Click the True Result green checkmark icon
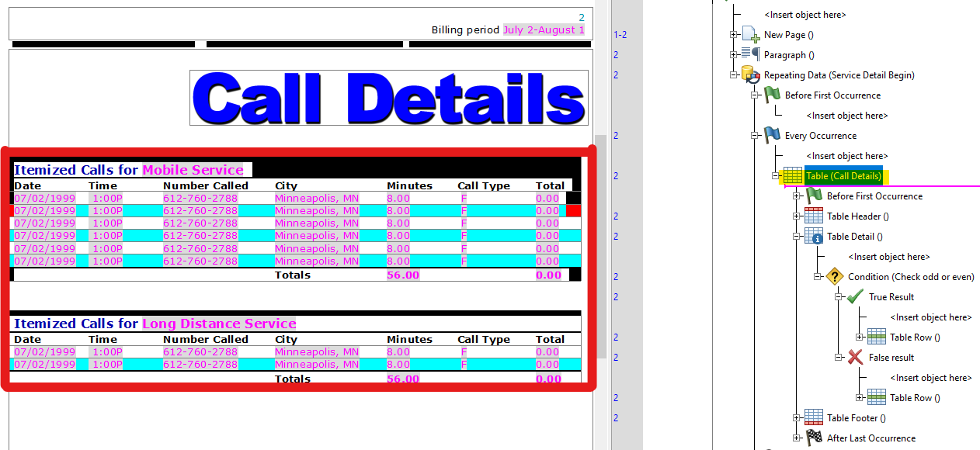 coord(854,296)
